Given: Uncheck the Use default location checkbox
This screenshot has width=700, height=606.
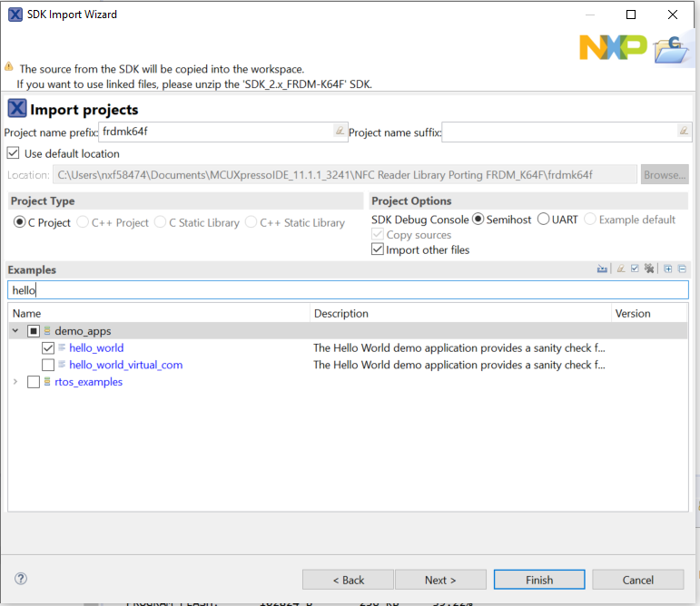Looking at the screenshot, I should (x=13, y=153).
